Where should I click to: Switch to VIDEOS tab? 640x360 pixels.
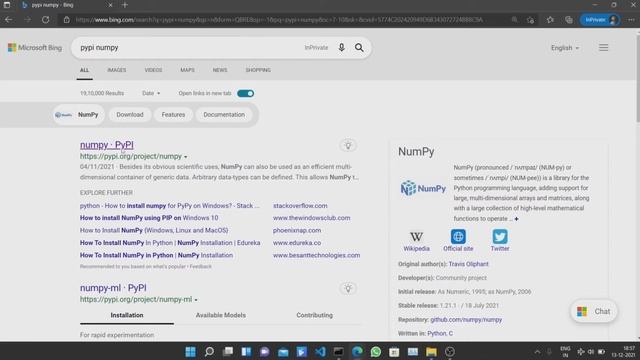tap(153, 70)
